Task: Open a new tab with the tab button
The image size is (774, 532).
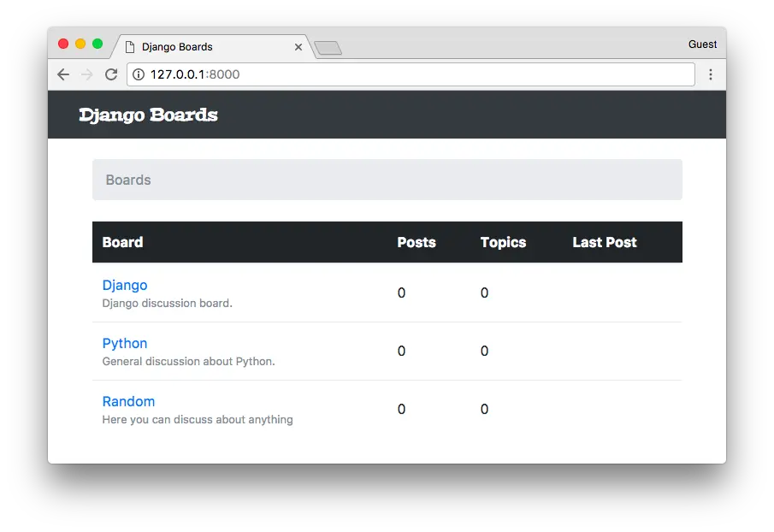Action: tap(328, 48)
